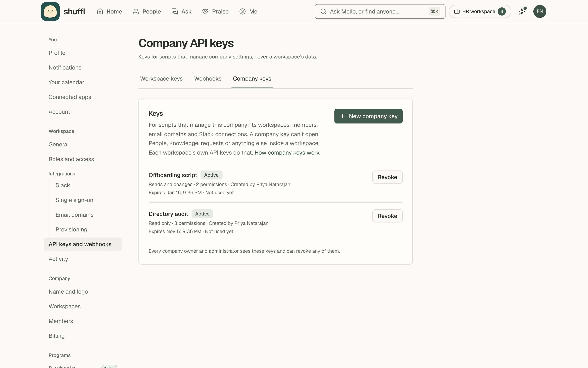The height and width of the screenshot is (368, 588).
Task: Open the PN profile avatar
Action: 540,11
